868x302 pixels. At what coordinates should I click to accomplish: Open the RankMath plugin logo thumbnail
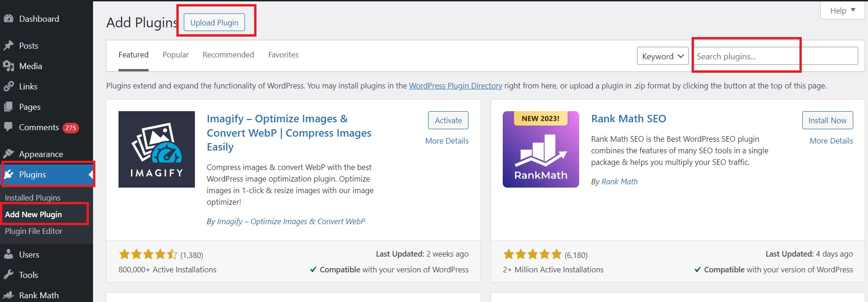click(x=541, y=149)
